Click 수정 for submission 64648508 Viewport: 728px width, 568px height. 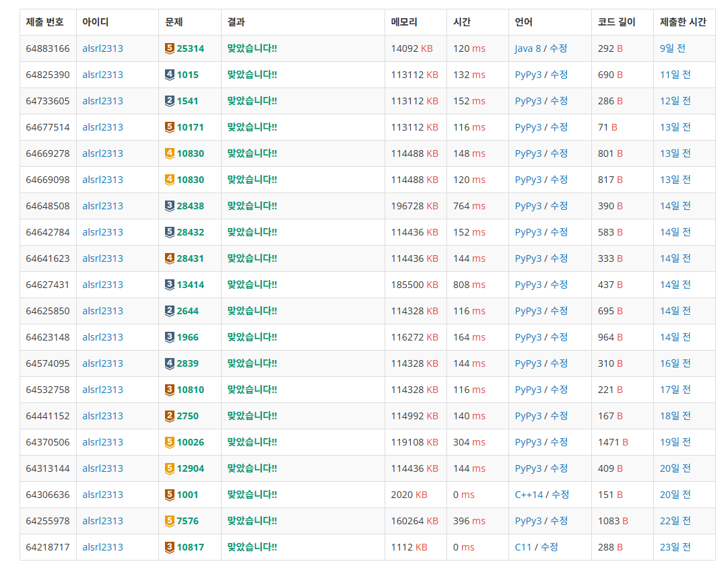point(559,206)
